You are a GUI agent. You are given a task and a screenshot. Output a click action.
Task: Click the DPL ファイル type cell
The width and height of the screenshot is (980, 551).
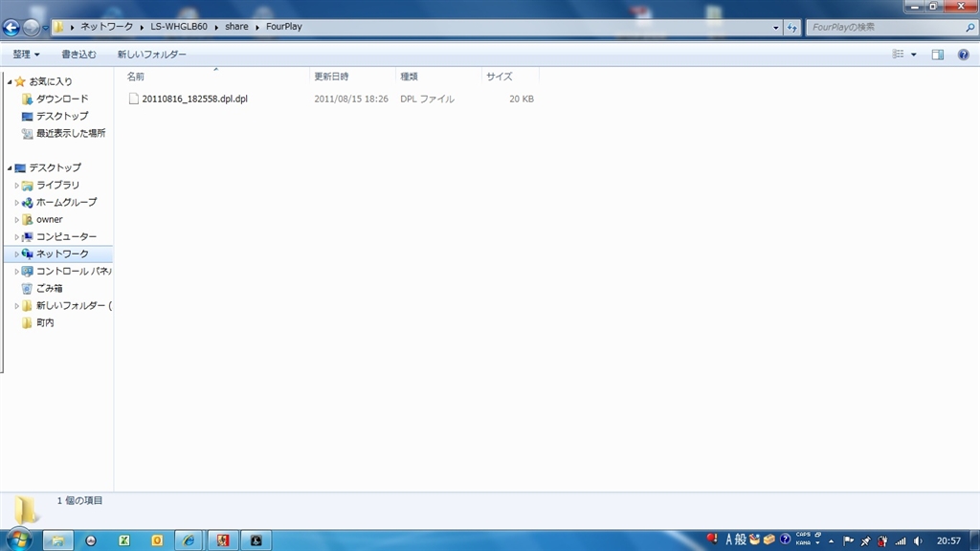click(x=427, y=99)
